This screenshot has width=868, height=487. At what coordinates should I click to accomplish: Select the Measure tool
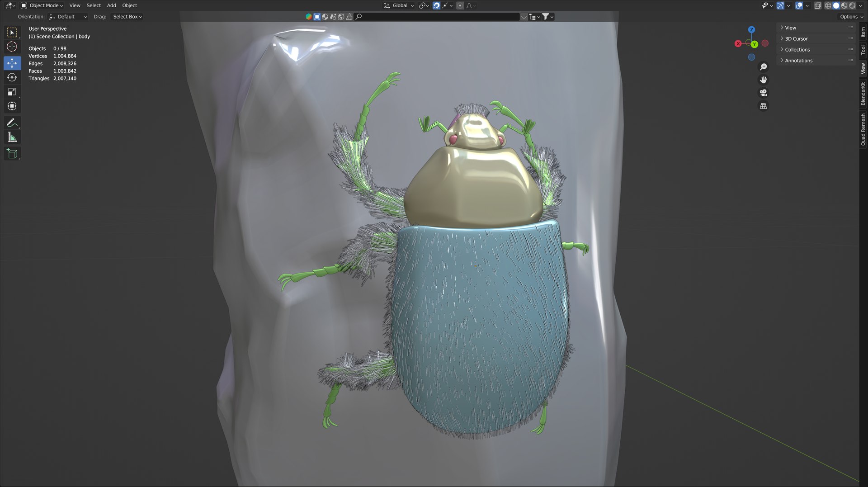click(12, 137)
